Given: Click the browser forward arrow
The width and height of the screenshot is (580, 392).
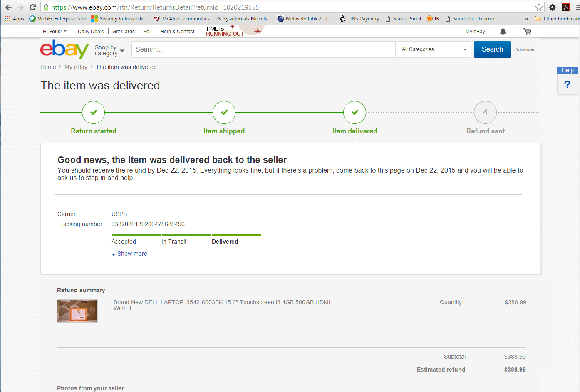Looking at the screenshot, I should pyautogui.click(x=20, y=7).
